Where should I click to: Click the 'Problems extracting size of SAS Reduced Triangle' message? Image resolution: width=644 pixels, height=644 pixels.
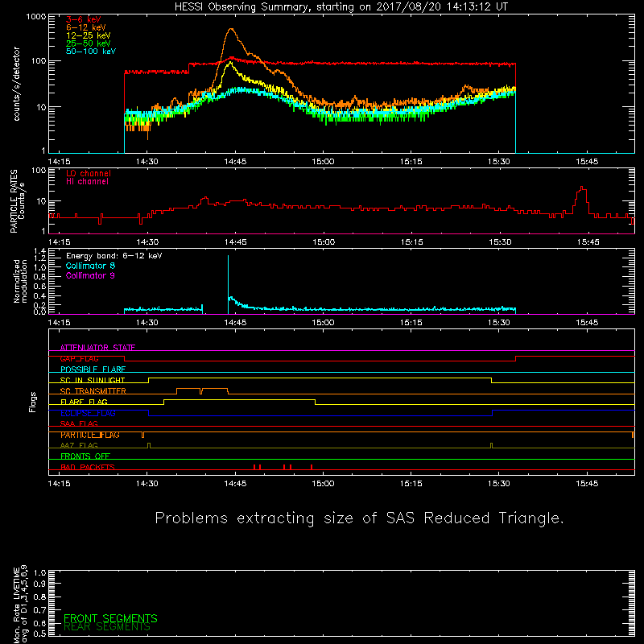pyautogui.click(x=359, y=518)
